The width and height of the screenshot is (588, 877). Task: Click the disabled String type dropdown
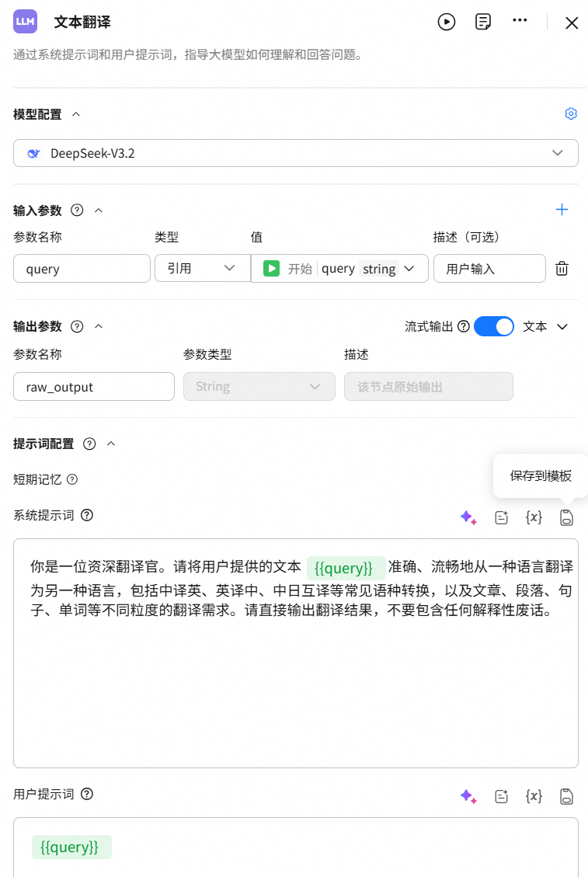coord(259,387)
